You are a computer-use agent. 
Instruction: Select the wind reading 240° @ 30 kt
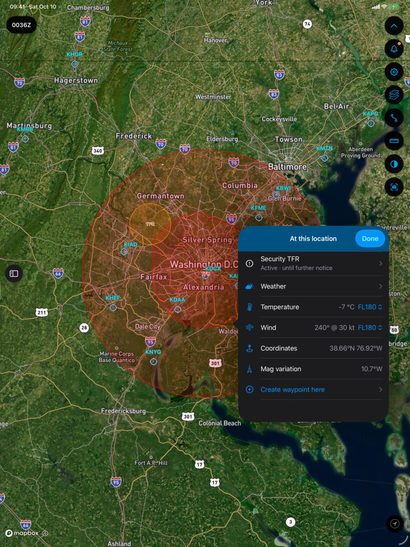(334, 328)
